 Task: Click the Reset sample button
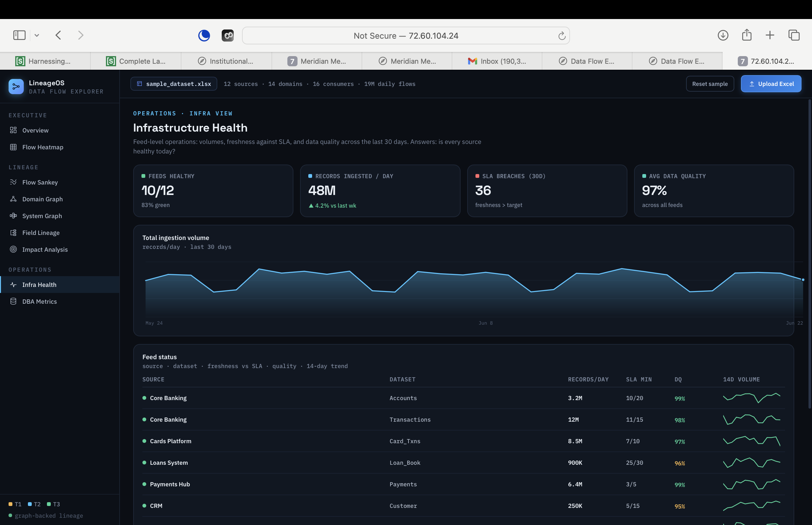click(x=710, y=83)
